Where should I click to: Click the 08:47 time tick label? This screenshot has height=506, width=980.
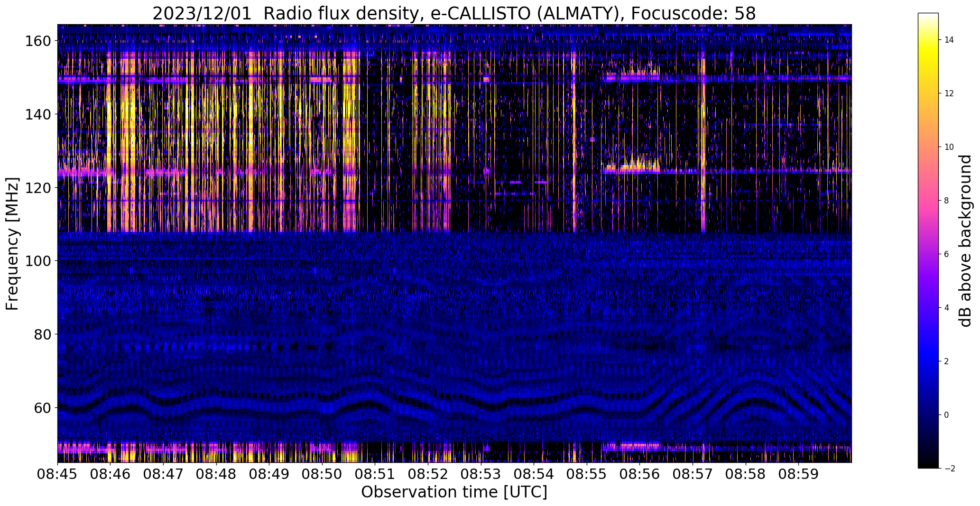(163, 474)
